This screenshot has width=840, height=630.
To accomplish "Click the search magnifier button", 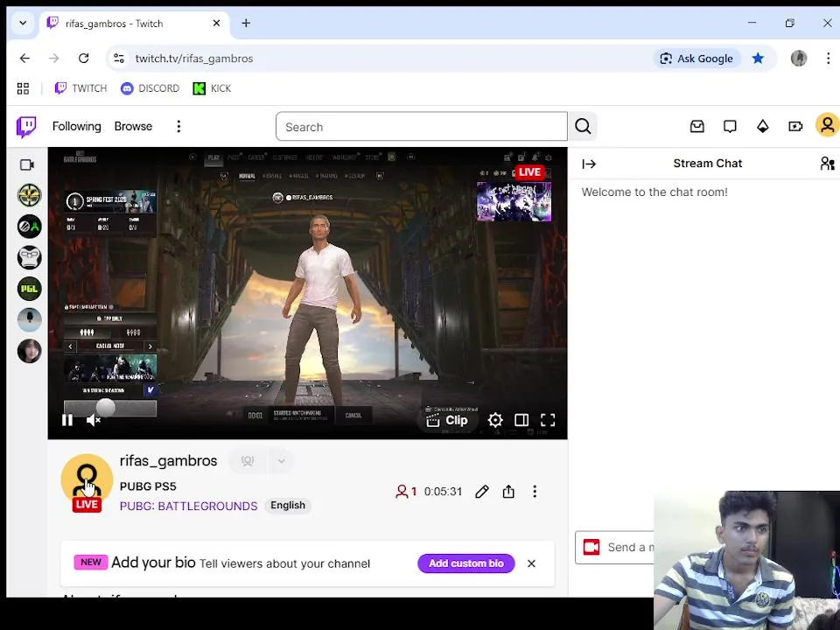I will (583, 126).
